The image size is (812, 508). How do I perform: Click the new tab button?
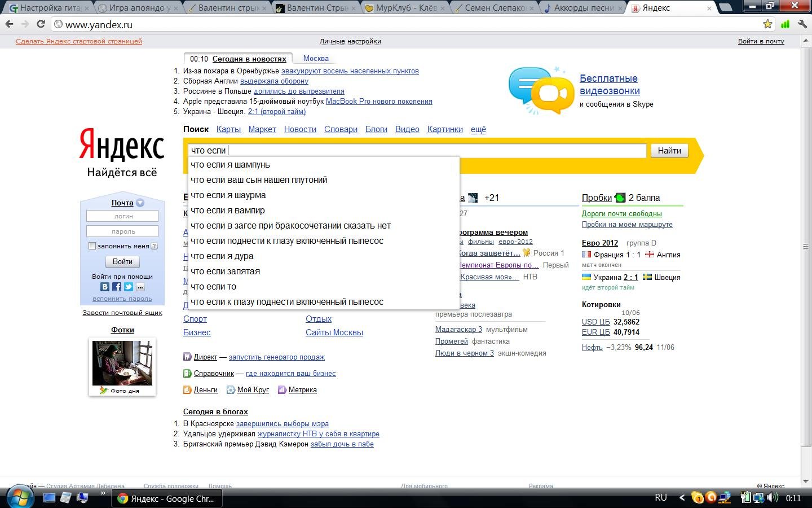coord(726,8)
